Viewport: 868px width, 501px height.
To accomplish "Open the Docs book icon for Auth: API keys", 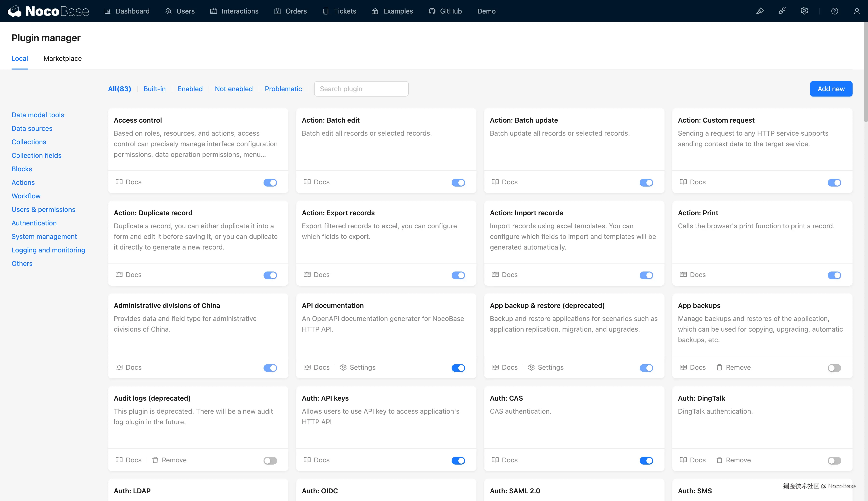I will click(x=307, y=460).
